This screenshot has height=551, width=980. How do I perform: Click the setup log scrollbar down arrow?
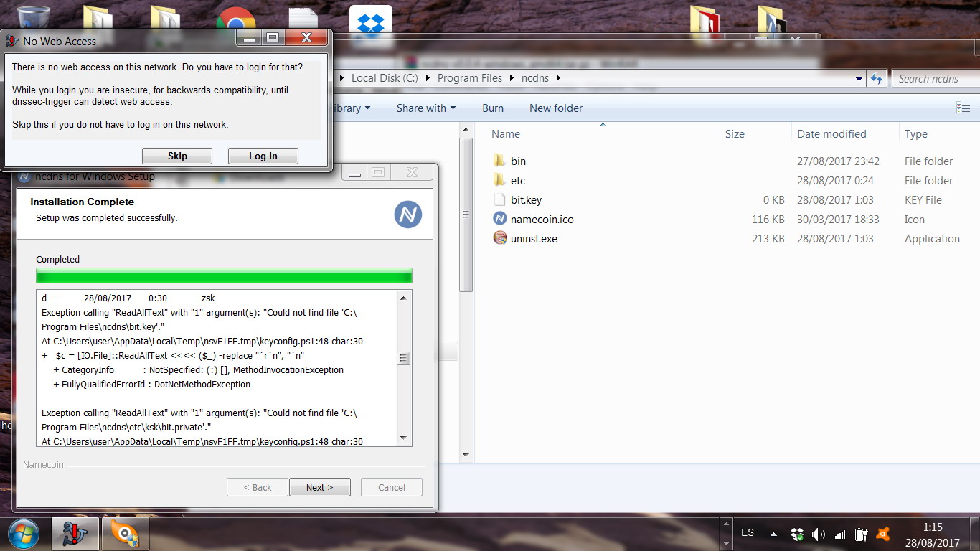(x=403, y=438)
